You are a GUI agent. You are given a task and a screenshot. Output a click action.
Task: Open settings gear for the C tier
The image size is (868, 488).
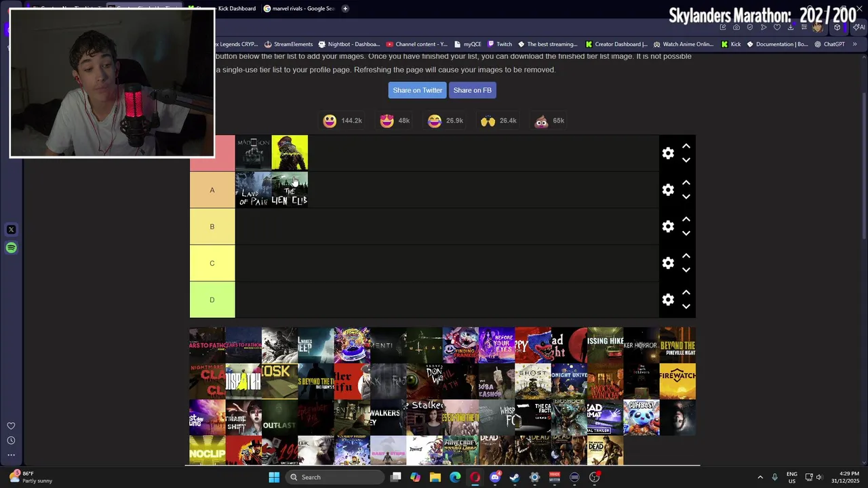668,263
